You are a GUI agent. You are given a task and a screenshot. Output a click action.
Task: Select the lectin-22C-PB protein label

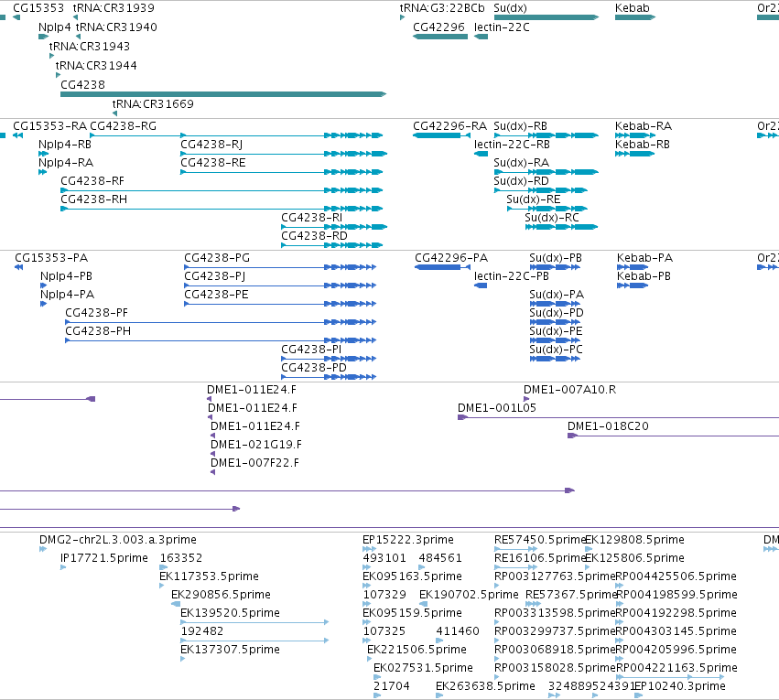point(511,276)
